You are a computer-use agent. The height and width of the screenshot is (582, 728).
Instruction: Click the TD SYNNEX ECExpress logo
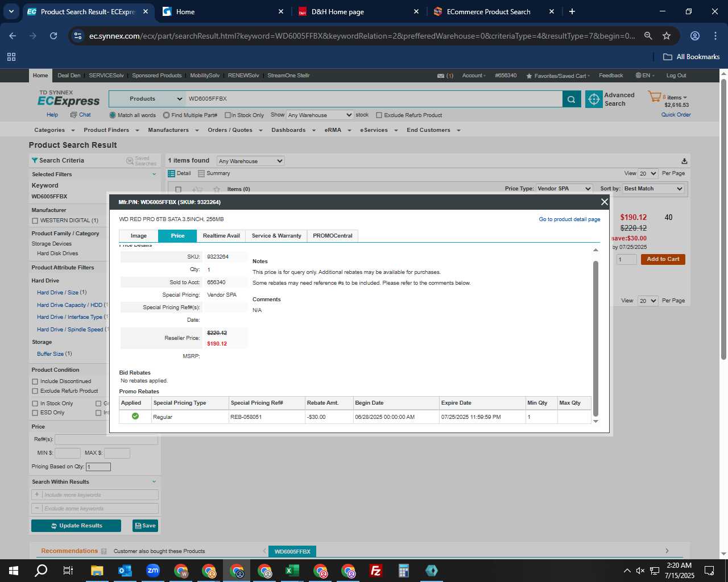68,98
